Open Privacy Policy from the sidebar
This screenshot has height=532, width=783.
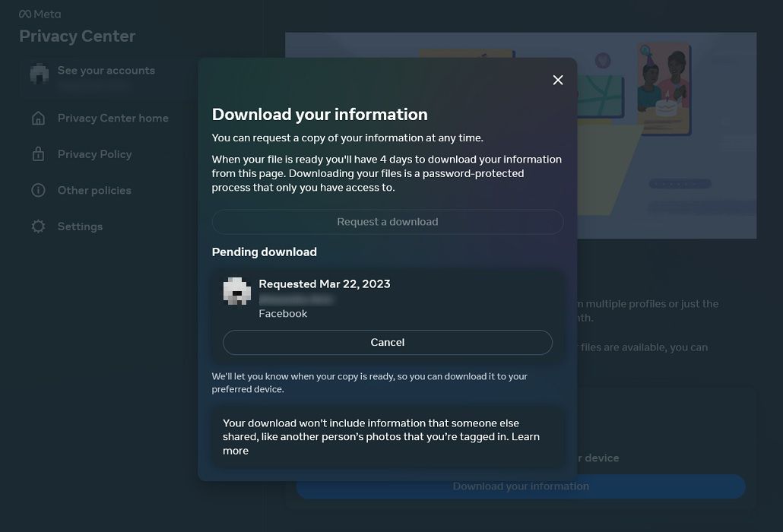click(x=94, y=154)
